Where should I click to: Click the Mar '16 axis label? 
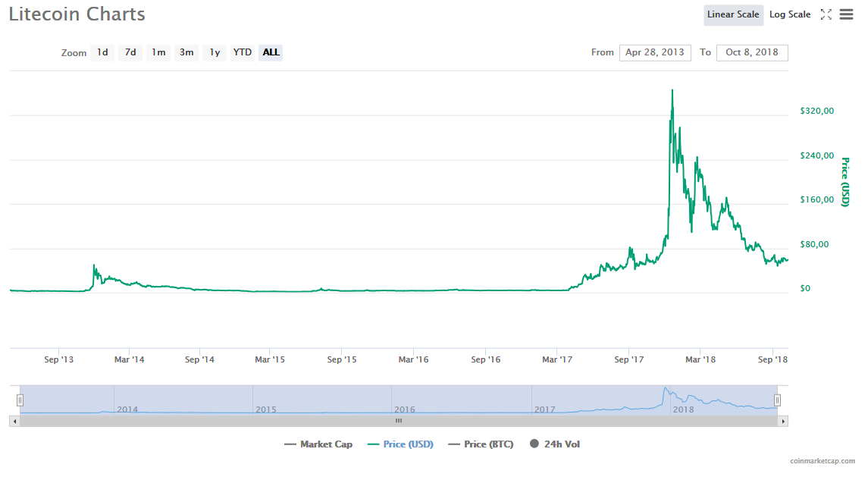(x=413, y=359)
